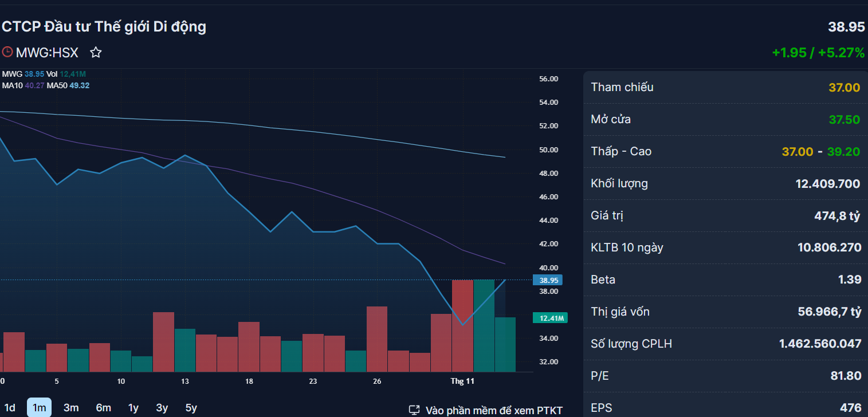Click the +1.95 / +5.27% change text
The width and height of the screenshot is (868, 417).
point(818,53)
